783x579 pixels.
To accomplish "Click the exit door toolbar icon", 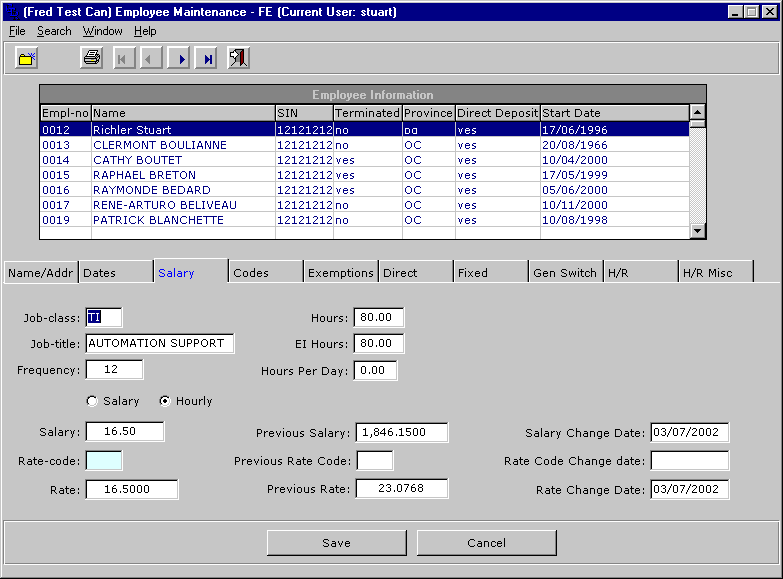I will (x=238, y=58).
